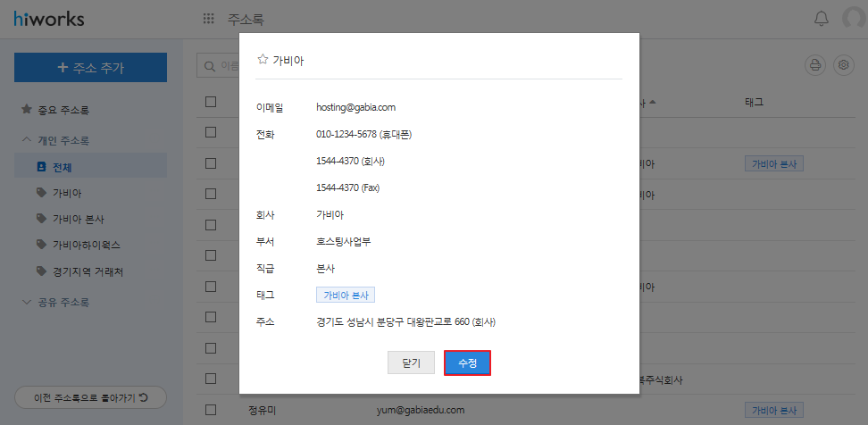Click the print icon button
Screen dimensions: 868x425
coord(814,65)
